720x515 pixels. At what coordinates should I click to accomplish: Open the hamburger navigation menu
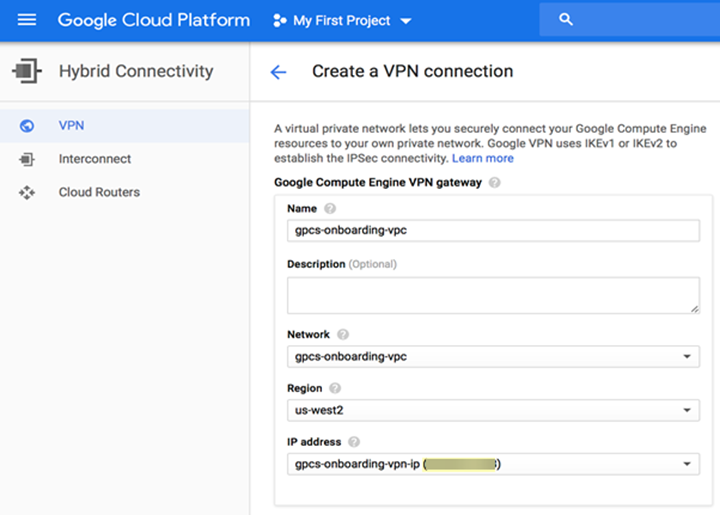point(27,20)
